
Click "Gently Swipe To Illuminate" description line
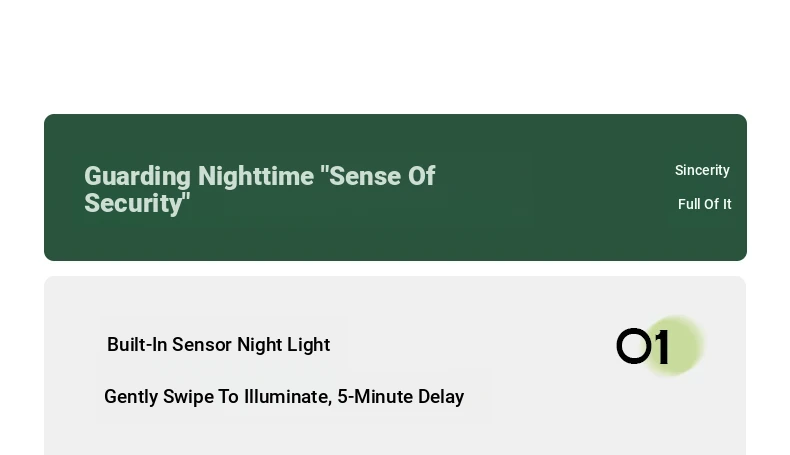coord(284,397)
